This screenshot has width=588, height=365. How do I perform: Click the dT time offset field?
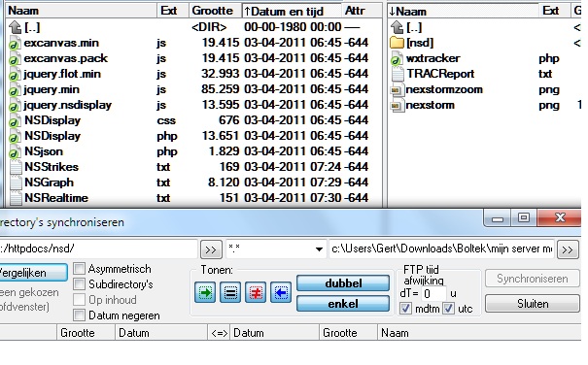click(x=433, y=293)
